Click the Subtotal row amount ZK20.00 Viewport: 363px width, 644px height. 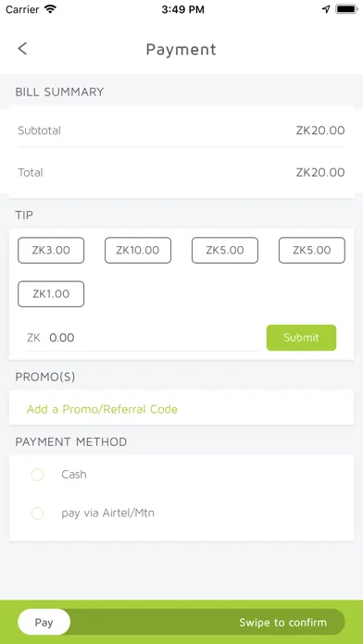point(320,130)
